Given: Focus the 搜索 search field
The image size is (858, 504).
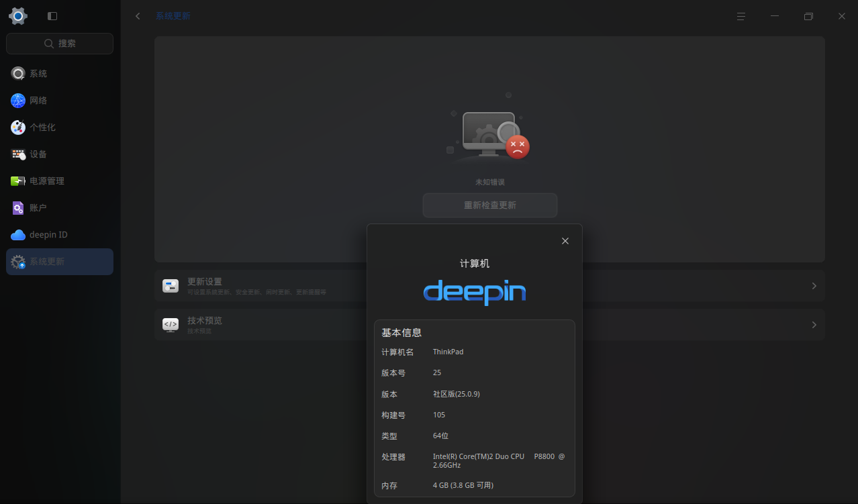Looking at the screenshot, I should coord(60,44).
